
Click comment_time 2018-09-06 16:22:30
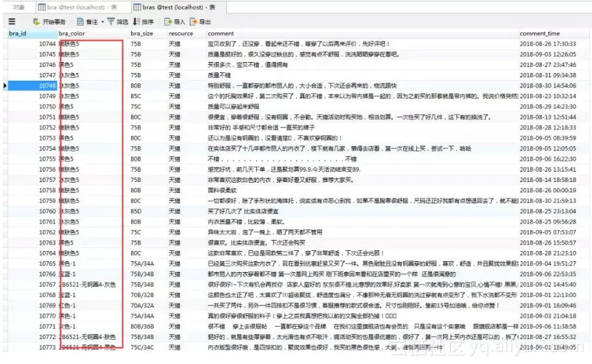click(x=548, y=159)
